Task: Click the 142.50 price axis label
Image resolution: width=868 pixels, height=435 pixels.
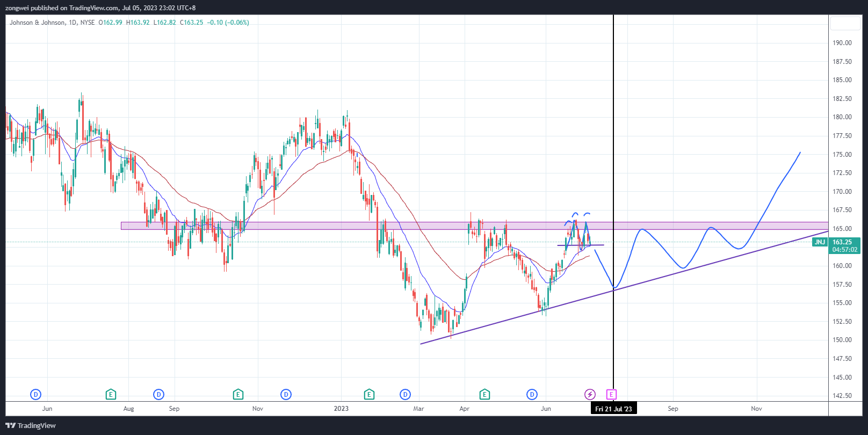Action: (x=842, y=396)
